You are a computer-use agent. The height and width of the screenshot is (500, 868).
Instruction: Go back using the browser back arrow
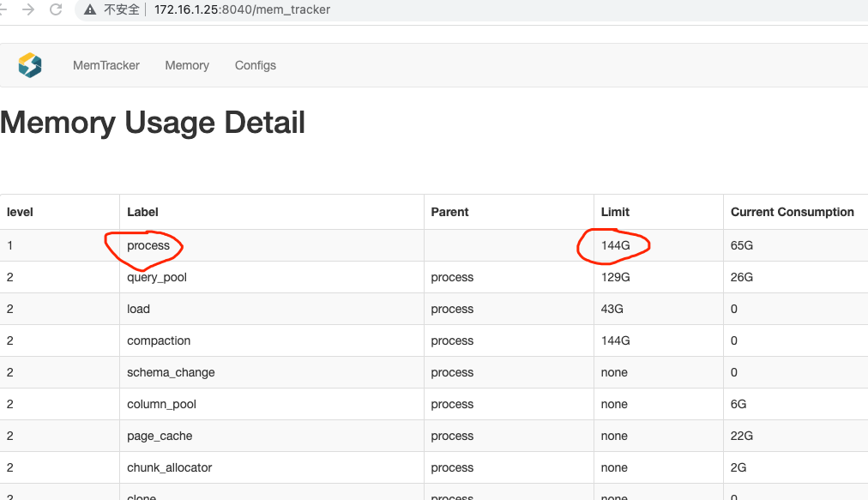tap(5, 9)
